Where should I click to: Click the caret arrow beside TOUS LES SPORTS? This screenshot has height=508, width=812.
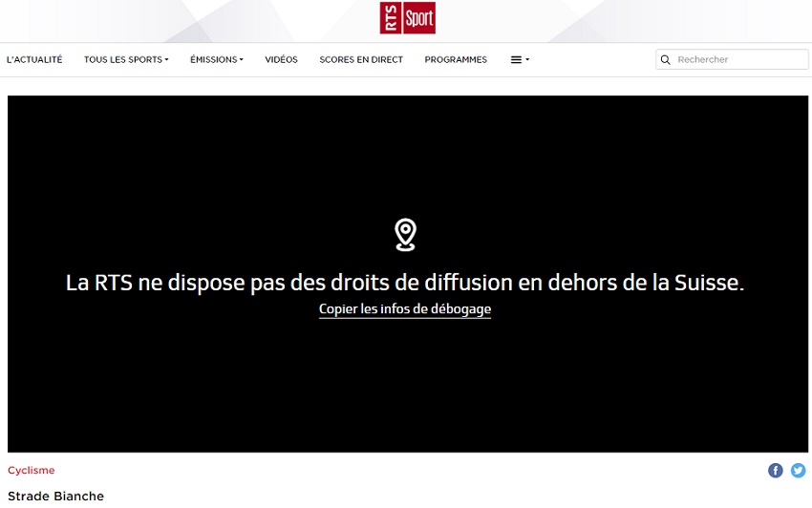point(166,59)
